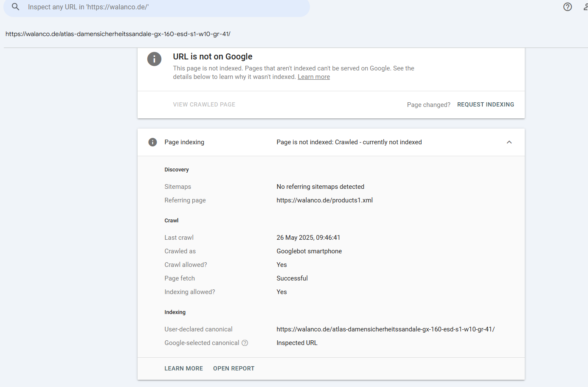This screenshot has width=588, height=387.
Task: Click the Page changed? label
Action: tap(429, 105)
